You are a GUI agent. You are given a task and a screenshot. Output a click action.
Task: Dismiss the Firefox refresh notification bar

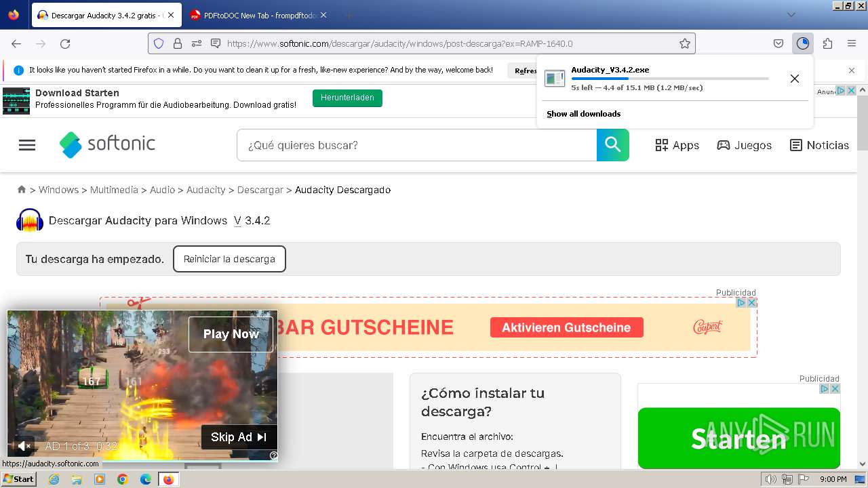pos(852,70)
